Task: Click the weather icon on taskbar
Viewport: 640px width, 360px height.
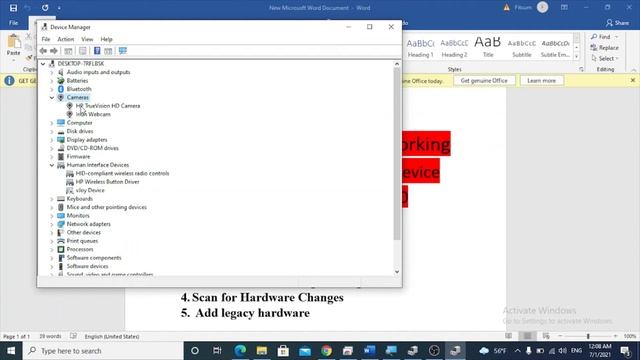Action: pyautogui.click(x=484, y=351)
